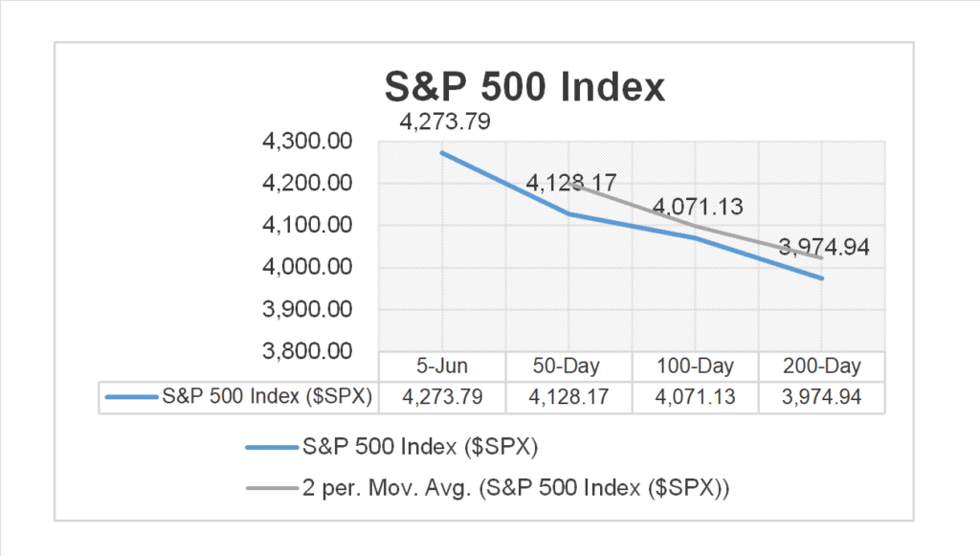Click the 3,974.94 data label near the line end
This screenshot has width=980, height=556.
pyautogui.click(x=823, y=248)
